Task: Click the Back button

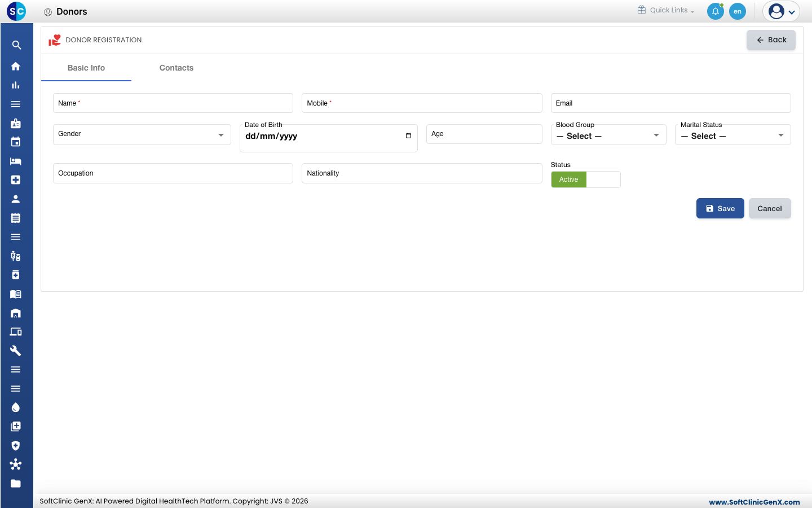Action: 771,40
